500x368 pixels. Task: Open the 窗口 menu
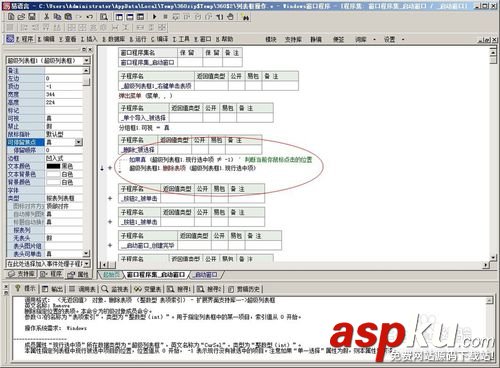click(x=203, y=39)
